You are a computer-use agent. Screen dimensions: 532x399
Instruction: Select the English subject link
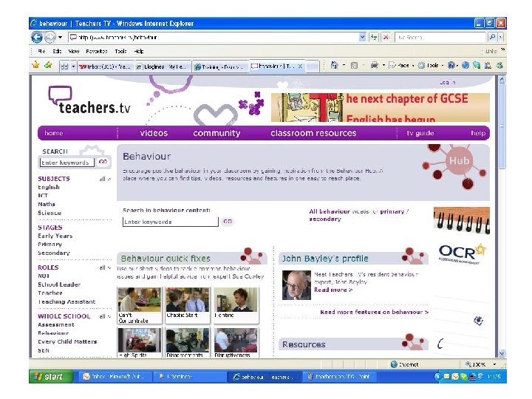[49, 187]
